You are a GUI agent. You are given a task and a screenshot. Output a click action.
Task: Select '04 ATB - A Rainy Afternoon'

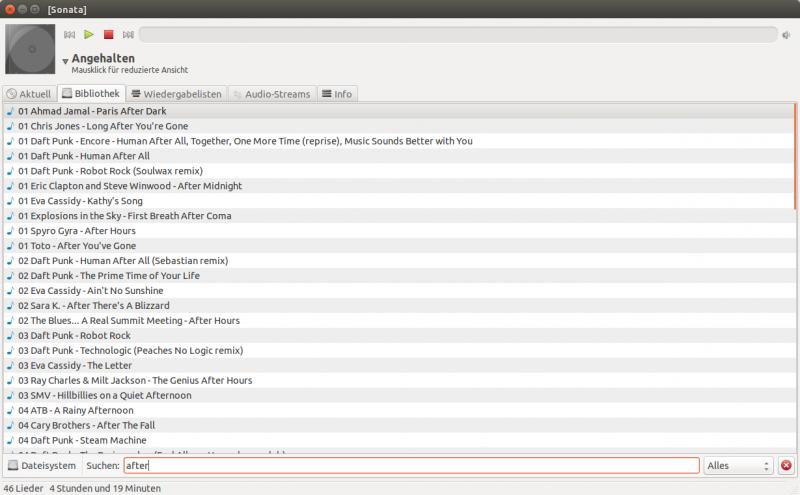[x=398, y=410]
